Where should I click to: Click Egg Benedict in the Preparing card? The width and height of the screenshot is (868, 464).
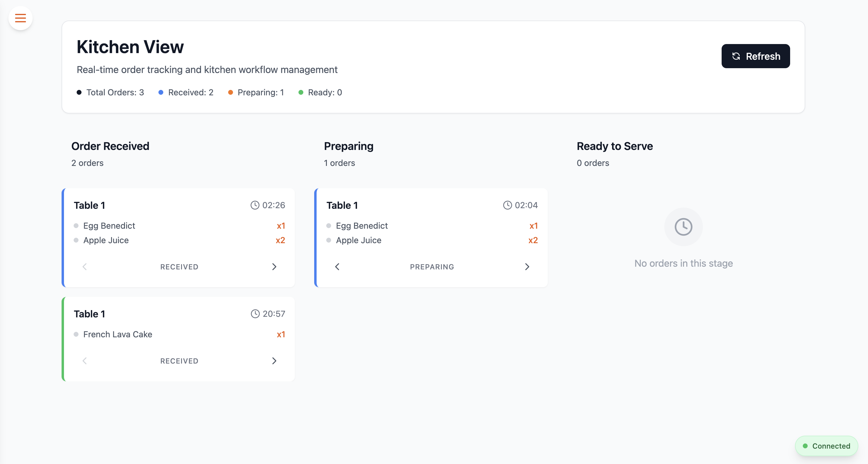click(362, 226)
